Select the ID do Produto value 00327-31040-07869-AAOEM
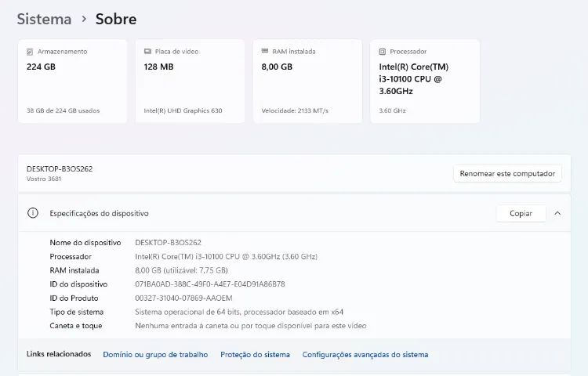Viewport: 588px width, 376px height. (183, 298)
